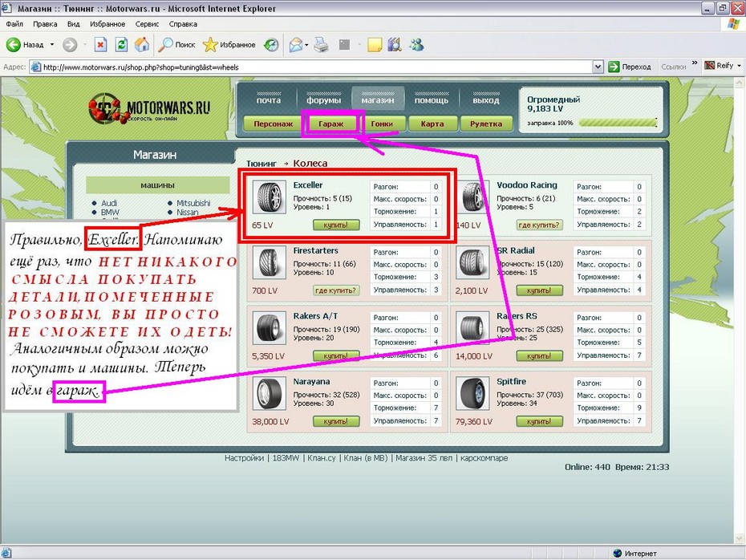The width and height of the screenshot is (746, 560).
Task: Click the Rakers A/T tire image
Action: (270, 328)
